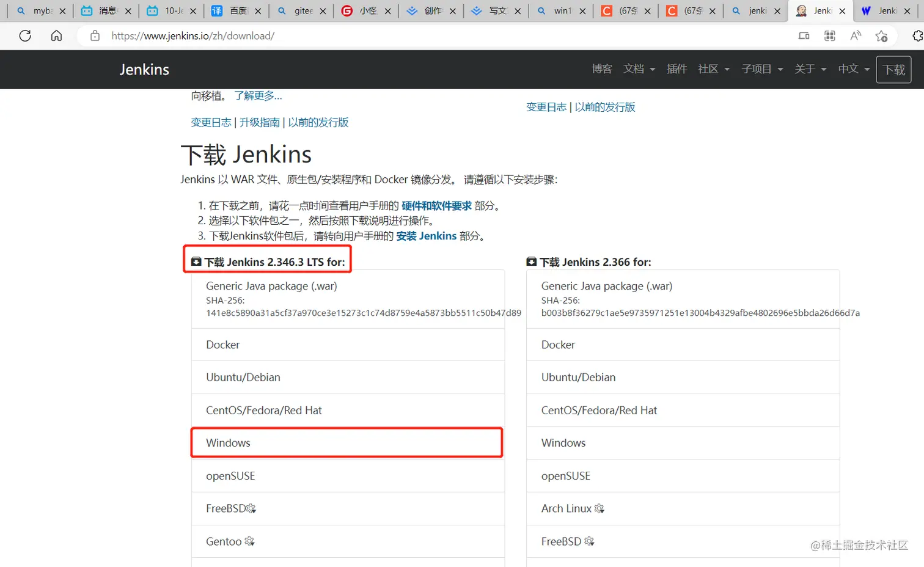Image resolution: width=924 pixels, height=567 pixels.
Task: Select openSUSE under Jenkins 2.366
Action: click(683, 476)
